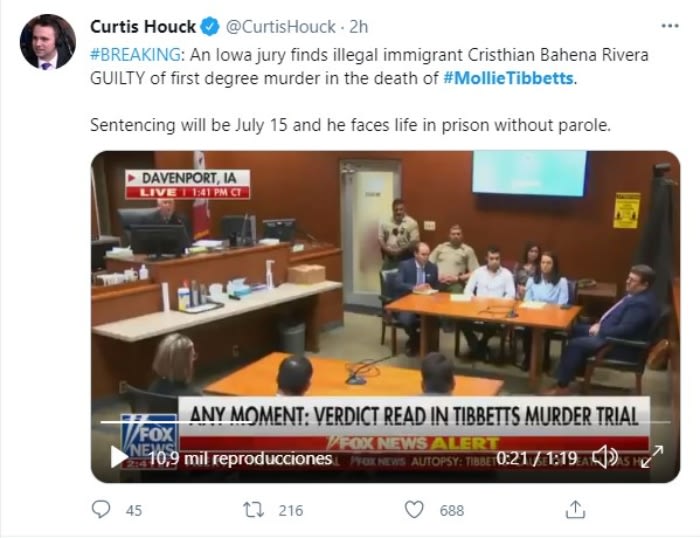Screen dimensions: 700x538
Task: View the 688 likes count
Action: click(x=452, y=510)
